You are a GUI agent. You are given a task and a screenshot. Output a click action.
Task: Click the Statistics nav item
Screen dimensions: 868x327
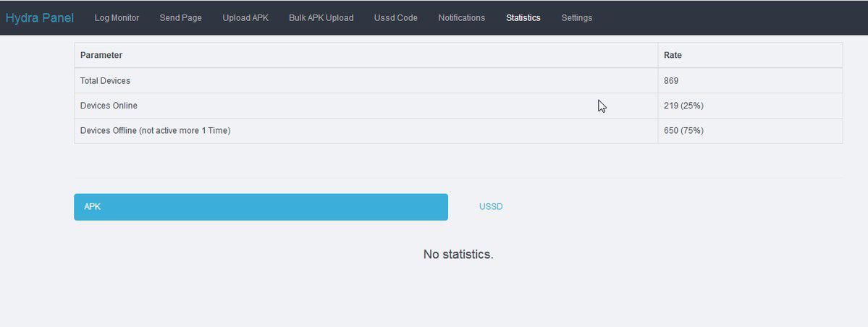[x=523, y=18]
